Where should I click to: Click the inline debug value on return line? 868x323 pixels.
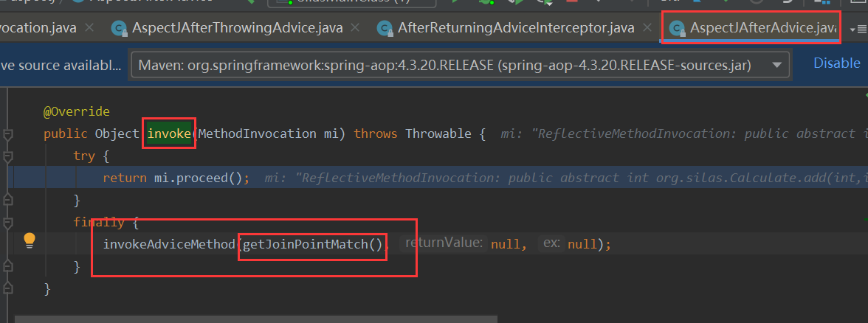coord(566,178)
